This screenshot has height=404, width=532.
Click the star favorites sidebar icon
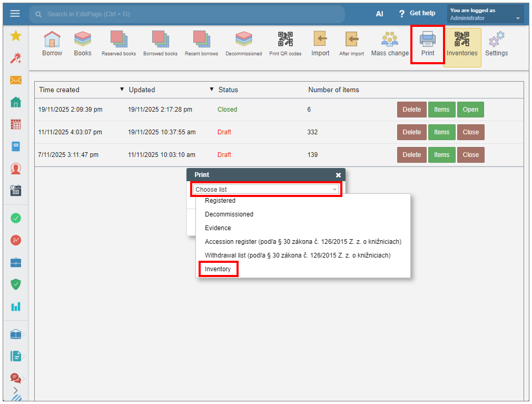coord(16,36)
